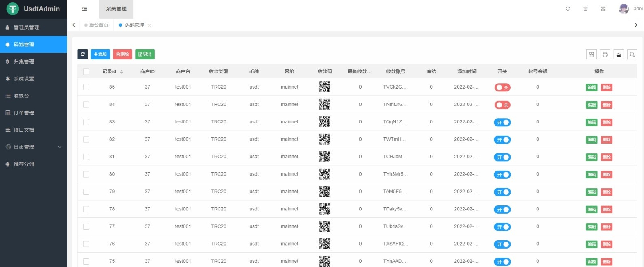The height and width of the screenshot is (267, 644).
Task: Click 编辑 for record 78
Action: (x=592, y=210)
